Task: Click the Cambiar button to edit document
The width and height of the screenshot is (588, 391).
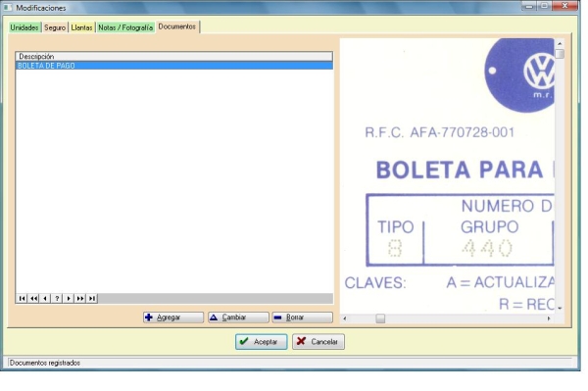Action: [238, 318]
